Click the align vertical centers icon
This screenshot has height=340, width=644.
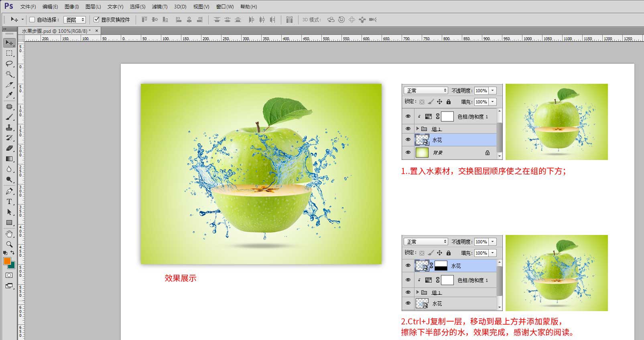coord(155,20)
